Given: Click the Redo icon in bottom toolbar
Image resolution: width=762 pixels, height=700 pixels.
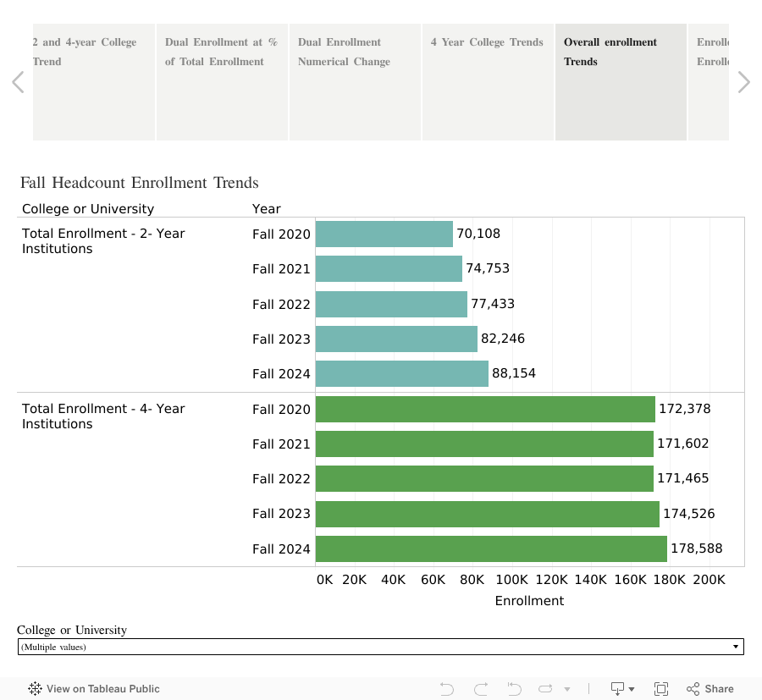Looking at the screenshot, I should [480, 688].
